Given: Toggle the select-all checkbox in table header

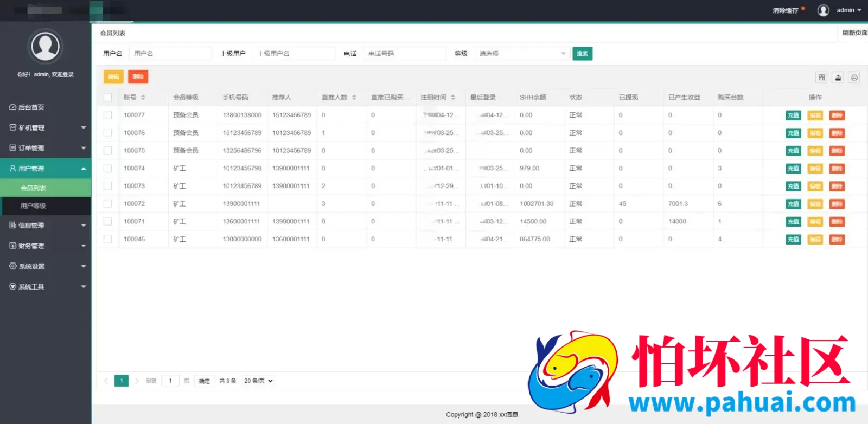Looking at the screenshot, I should 108,98.
